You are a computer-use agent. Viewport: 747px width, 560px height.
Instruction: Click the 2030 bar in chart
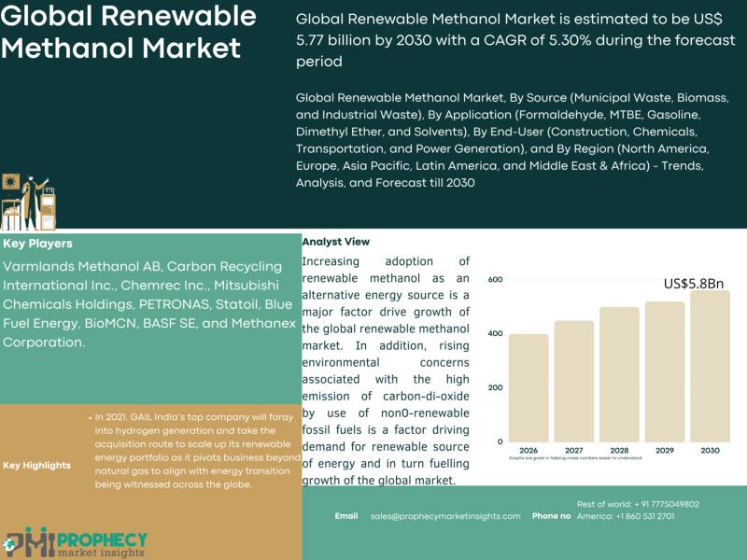click(x=710, y=366)
